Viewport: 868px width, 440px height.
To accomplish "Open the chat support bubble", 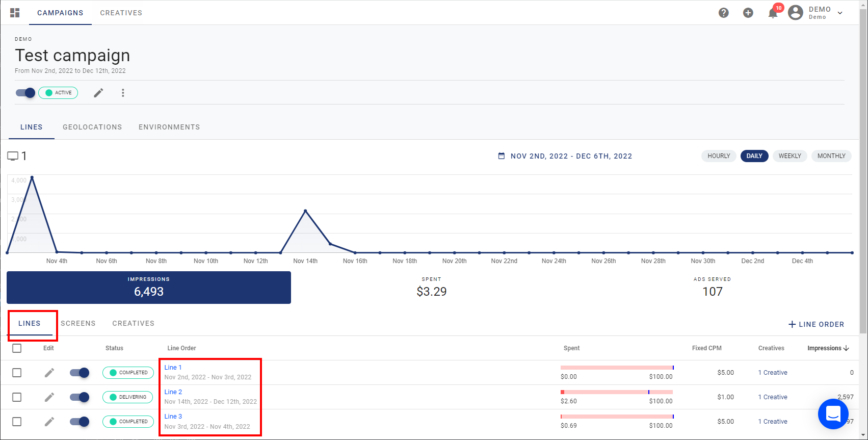I will (x=833, y=414).
